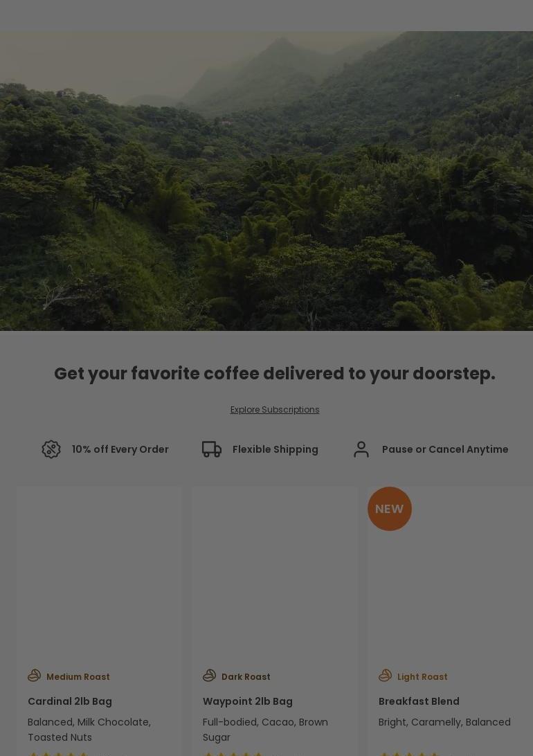
Task: Click the Flexible Shipping text
Action: 275,449
